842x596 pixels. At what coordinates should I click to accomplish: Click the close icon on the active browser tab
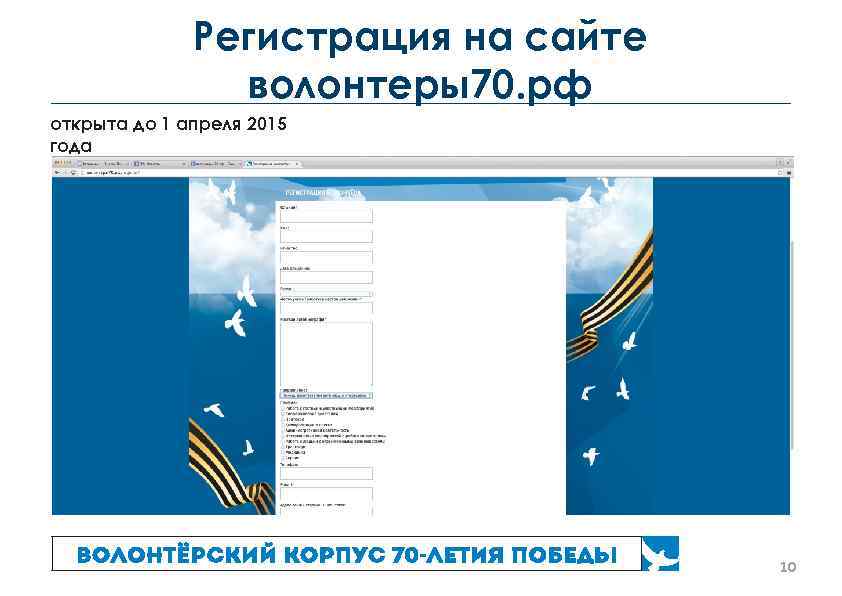[295, 163]
